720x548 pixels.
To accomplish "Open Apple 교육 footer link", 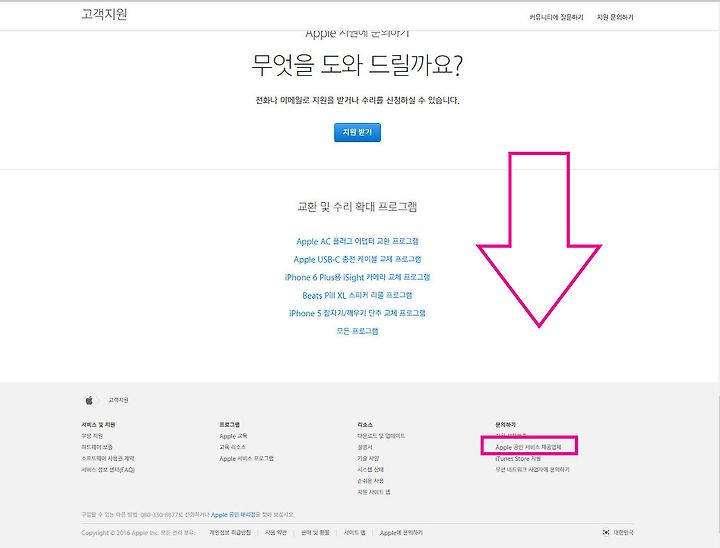I will pyautogui.click(x=233, y=435).
